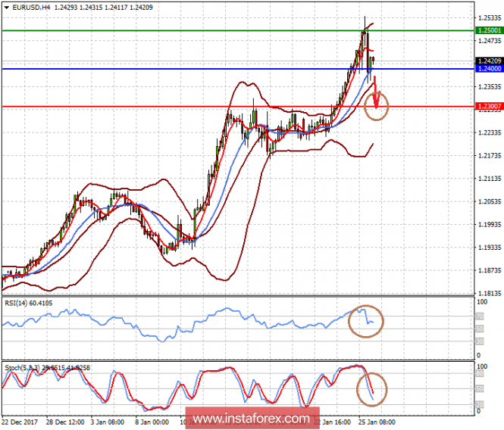Click the 1.18735 price scale value
Screen dimensions: 504x430
490,270
